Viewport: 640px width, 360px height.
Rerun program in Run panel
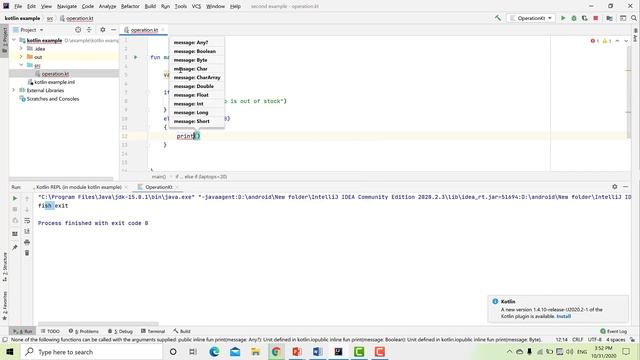click(15, 198)
